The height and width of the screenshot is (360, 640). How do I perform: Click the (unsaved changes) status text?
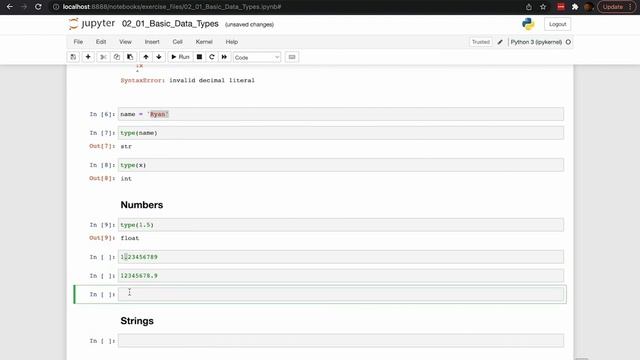[x=249, y=24]
